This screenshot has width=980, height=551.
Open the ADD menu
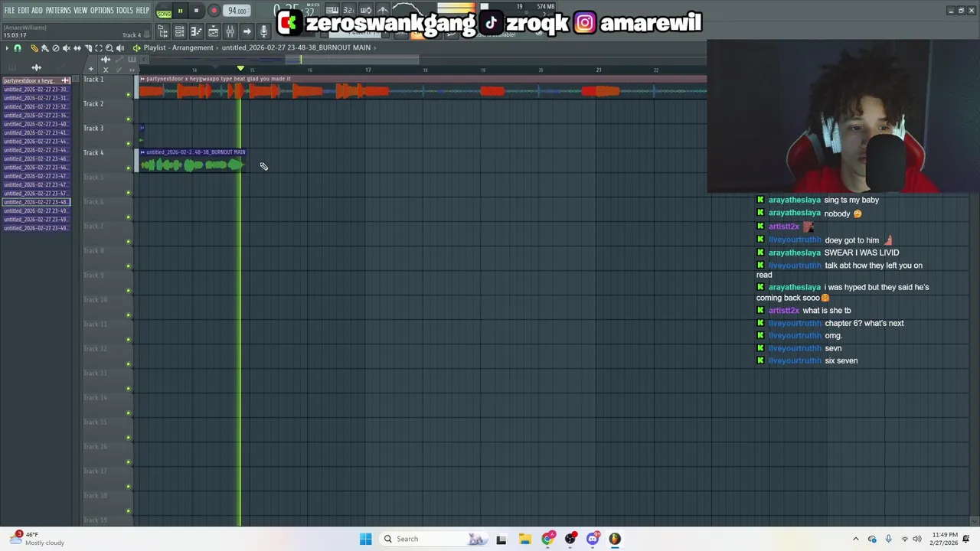coord(37,11)
